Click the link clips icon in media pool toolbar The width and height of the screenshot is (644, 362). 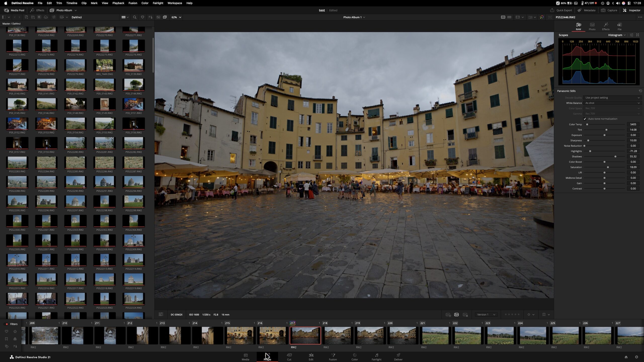pos(54,17)
